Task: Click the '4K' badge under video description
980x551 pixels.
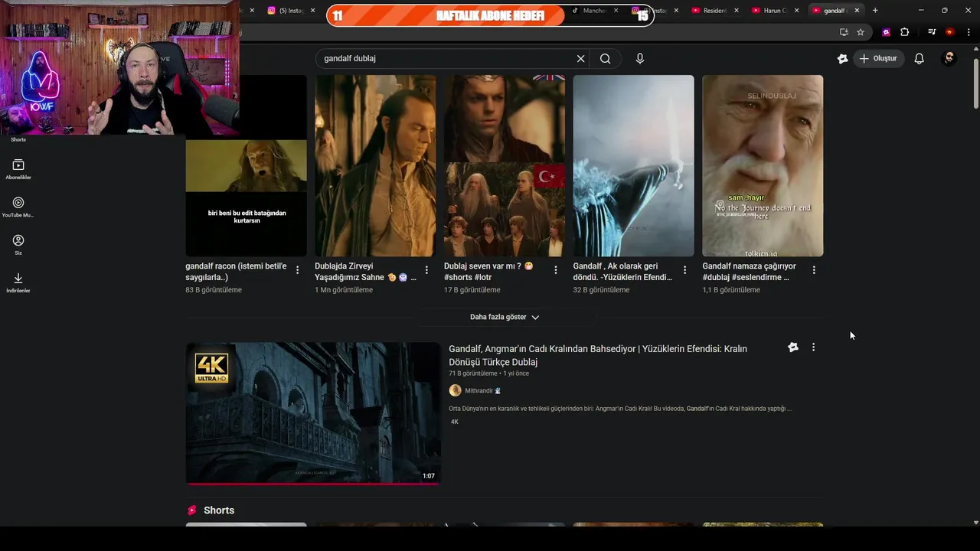Action: (x=454, y=422)
